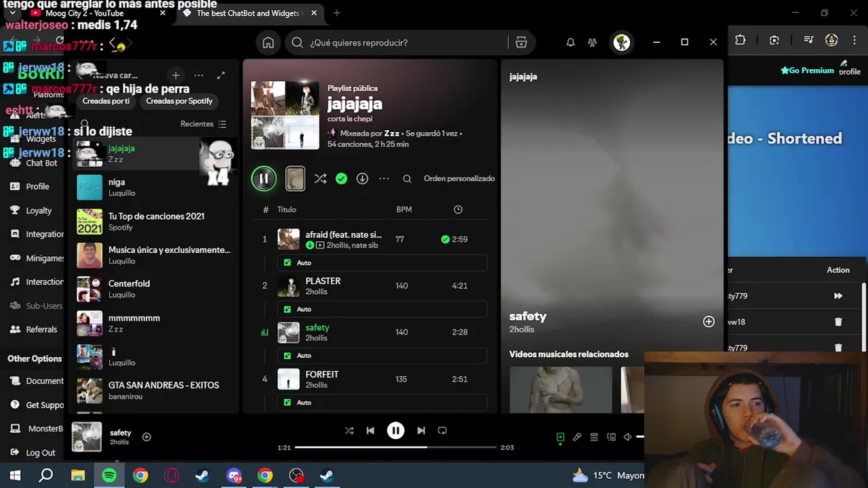Open lyrics microphone icon
Screen dimensions: 868x488
[577, 437]
